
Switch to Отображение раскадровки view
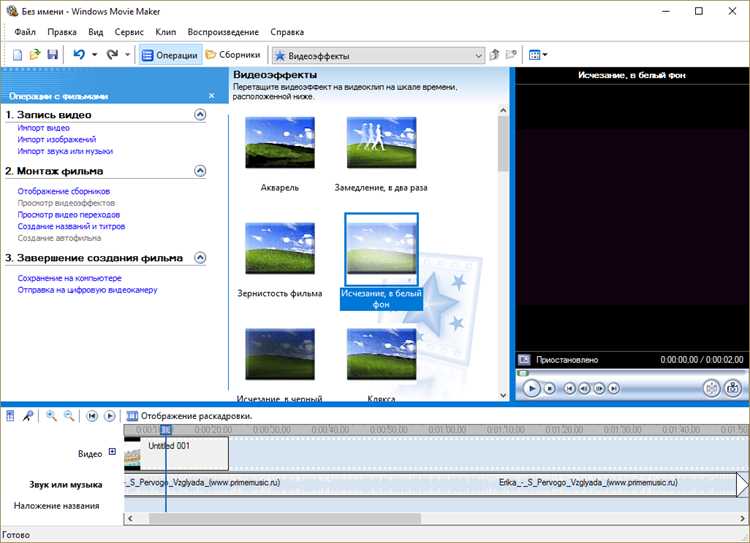click(189, 416)
